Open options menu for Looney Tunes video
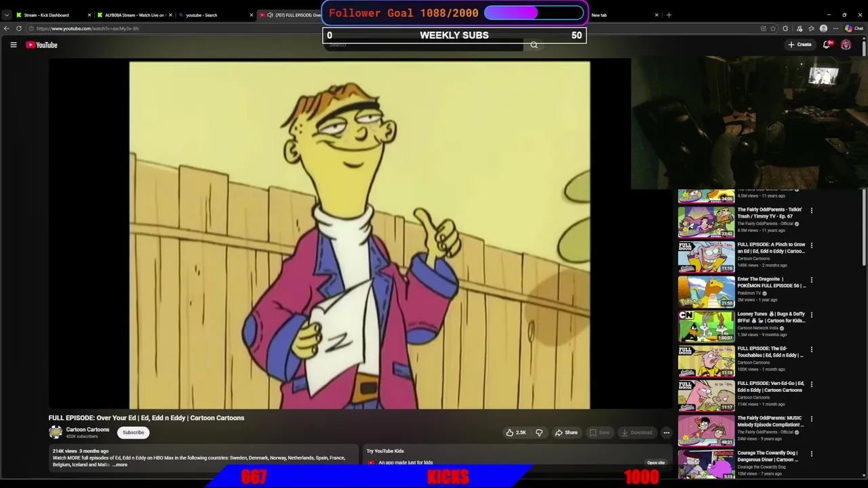Viewport: 868px width, 488px height. click(811, 314)
